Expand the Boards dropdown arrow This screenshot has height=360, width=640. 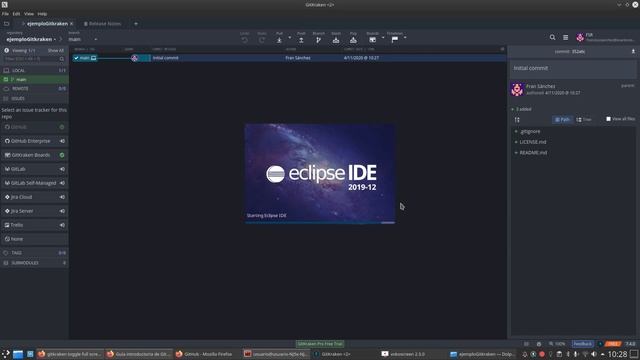tap(383, 38)
